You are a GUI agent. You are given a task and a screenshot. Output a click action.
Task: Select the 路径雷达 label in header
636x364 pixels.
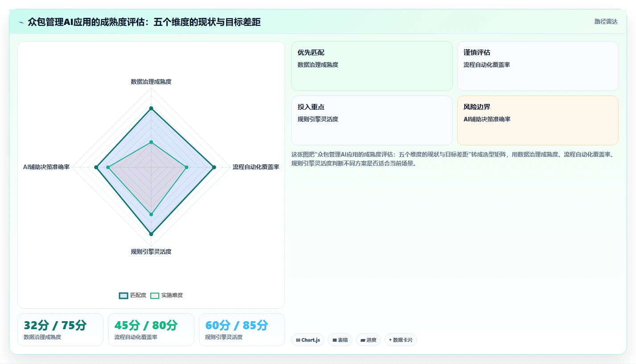pyautogui.click(x=606, y=21)
